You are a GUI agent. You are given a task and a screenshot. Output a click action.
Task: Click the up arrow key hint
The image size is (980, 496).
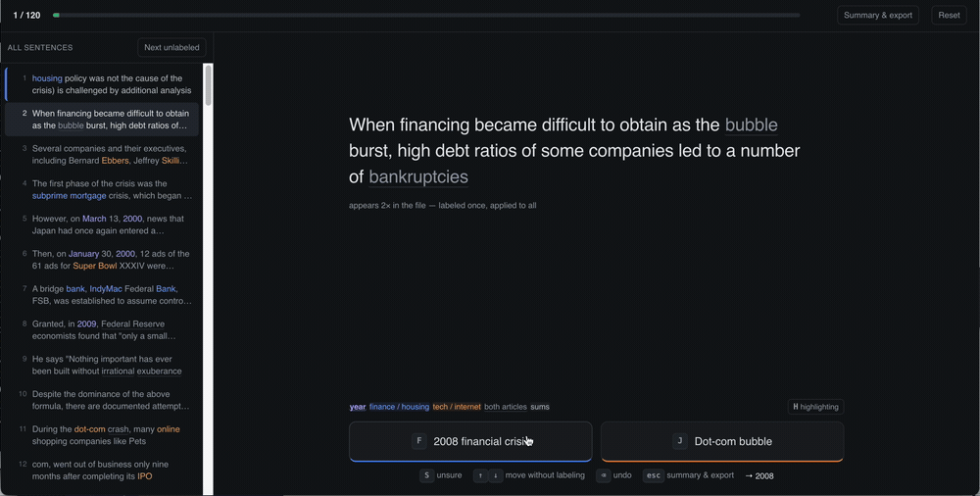point(480,475)
